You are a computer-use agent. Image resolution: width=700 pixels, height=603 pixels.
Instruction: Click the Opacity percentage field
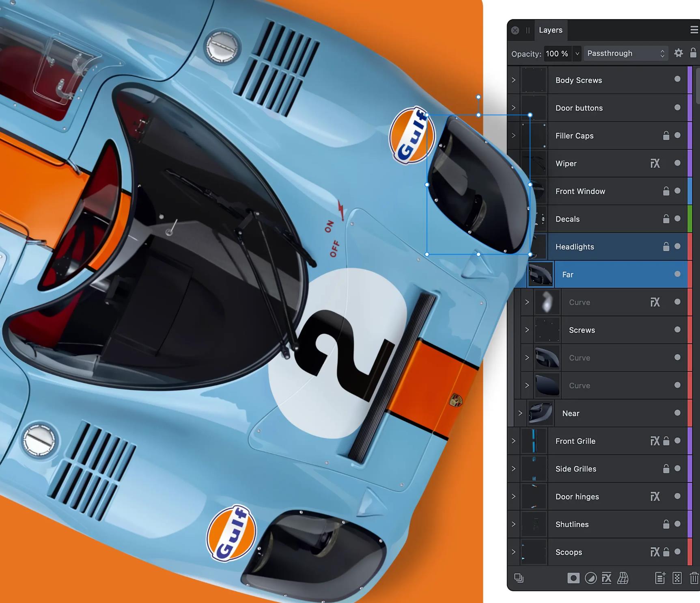[557, 54]
